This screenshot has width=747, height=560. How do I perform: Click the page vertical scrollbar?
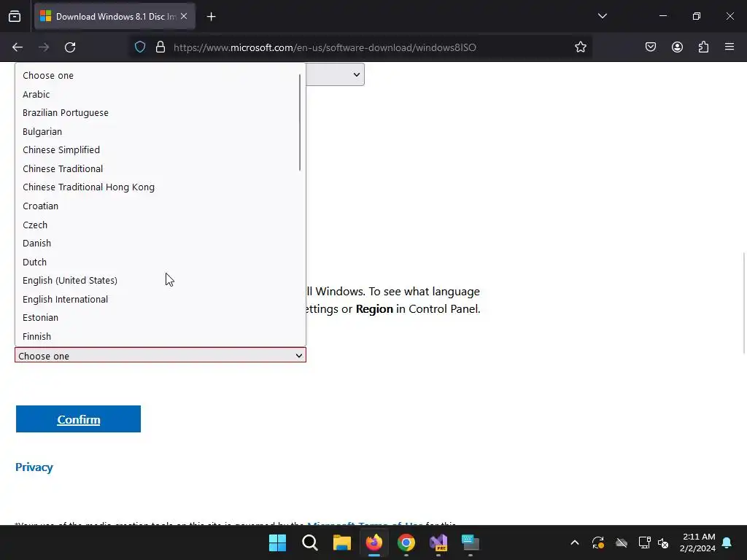(743, 303)
